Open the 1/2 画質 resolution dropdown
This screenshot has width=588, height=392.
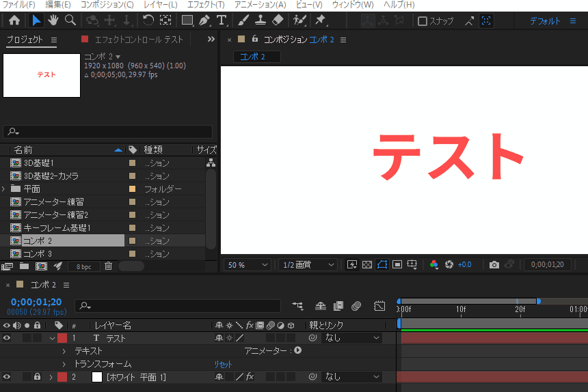(308, 265)
